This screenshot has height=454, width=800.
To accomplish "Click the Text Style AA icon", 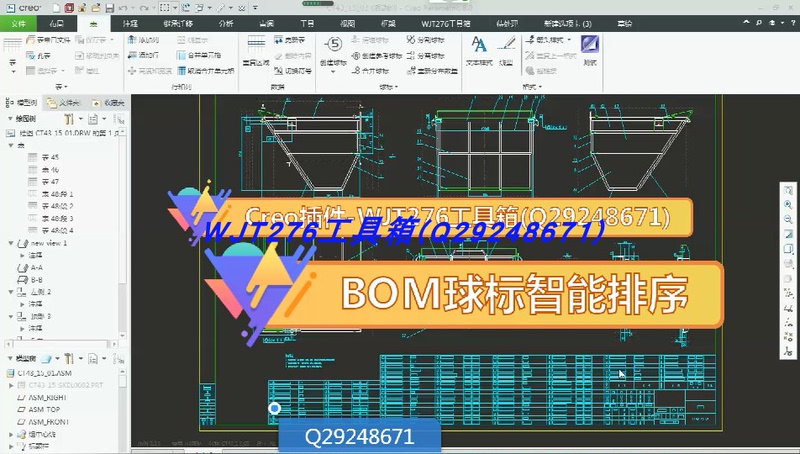I will (479, 45).
